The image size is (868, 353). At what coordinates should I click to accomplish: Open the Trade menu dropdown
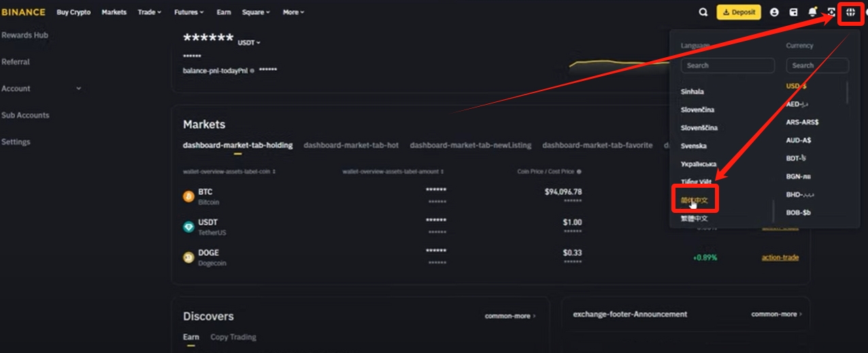(150, 12)
